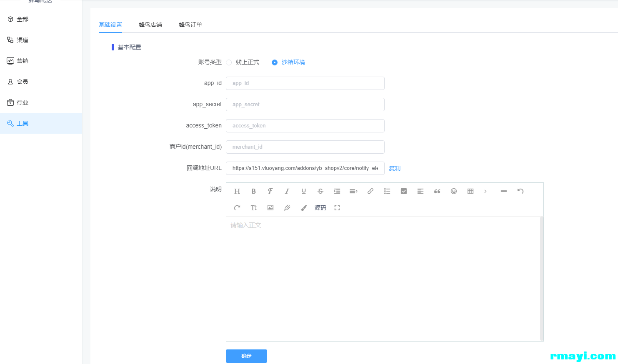
Task: Open 渠道 in the sidebar
Action: (x=41, y=40)
